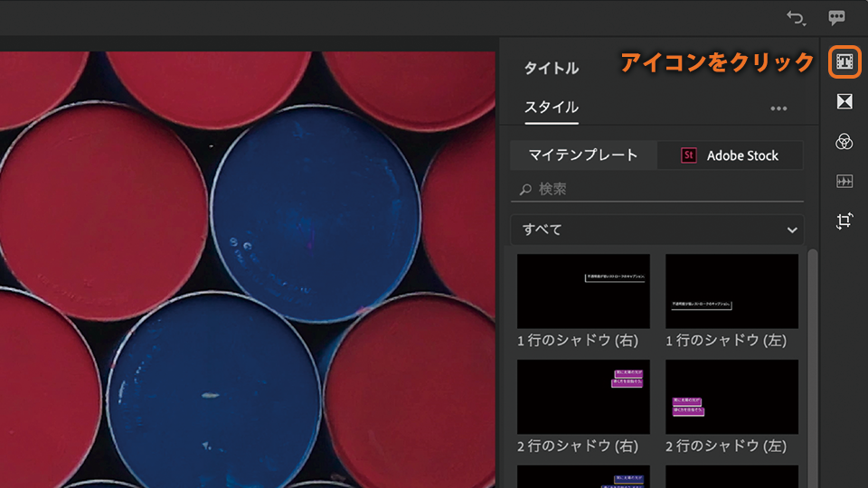
Task: Switch to マイテンプレート tab
Action: click(x=583, y=155)
